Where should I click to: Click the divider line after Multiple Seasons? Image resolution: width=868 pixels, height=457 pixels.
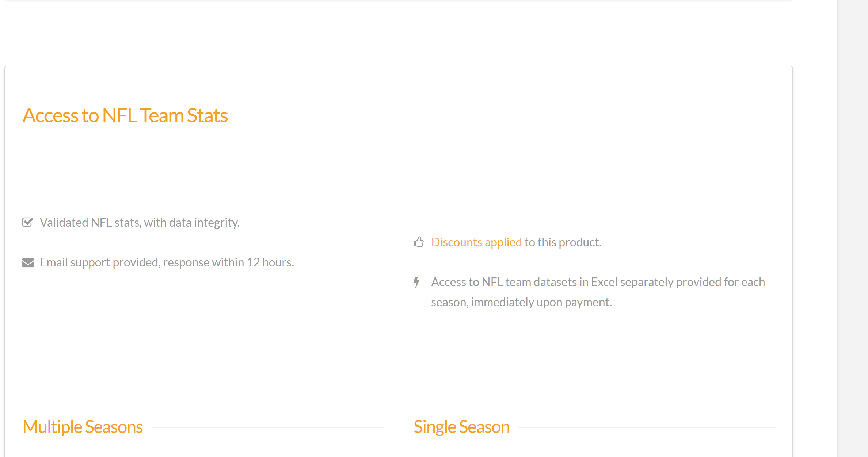[x=267, y=426]
